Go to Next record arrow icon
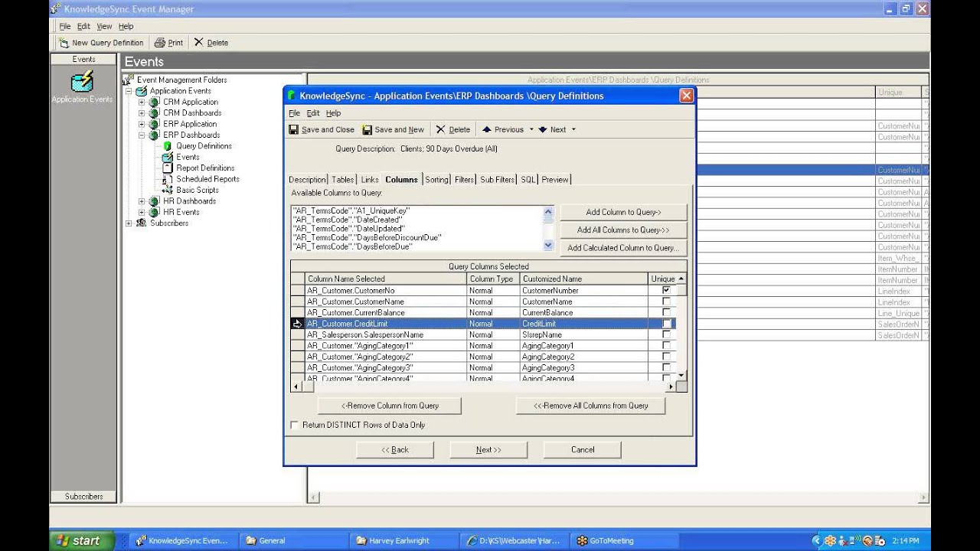Viewport: 980px width, 551px height. coord(543,129)
